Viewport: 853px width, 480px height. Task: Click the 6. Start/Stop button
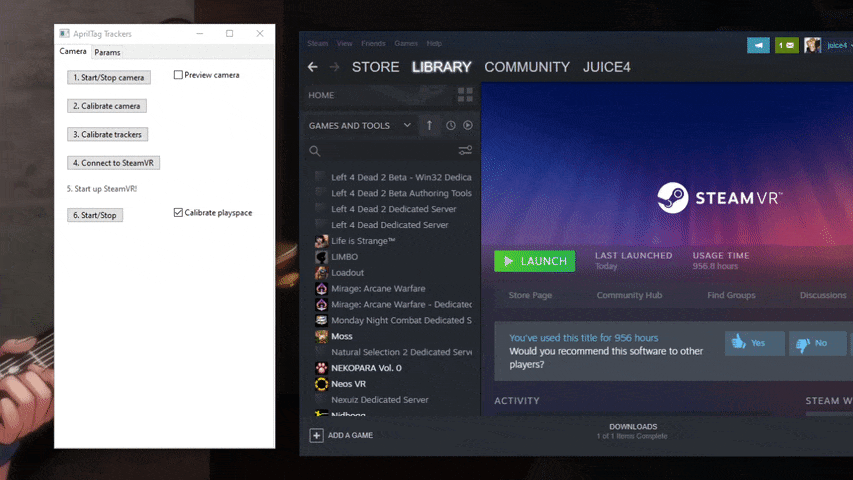[x=95, y=215]
